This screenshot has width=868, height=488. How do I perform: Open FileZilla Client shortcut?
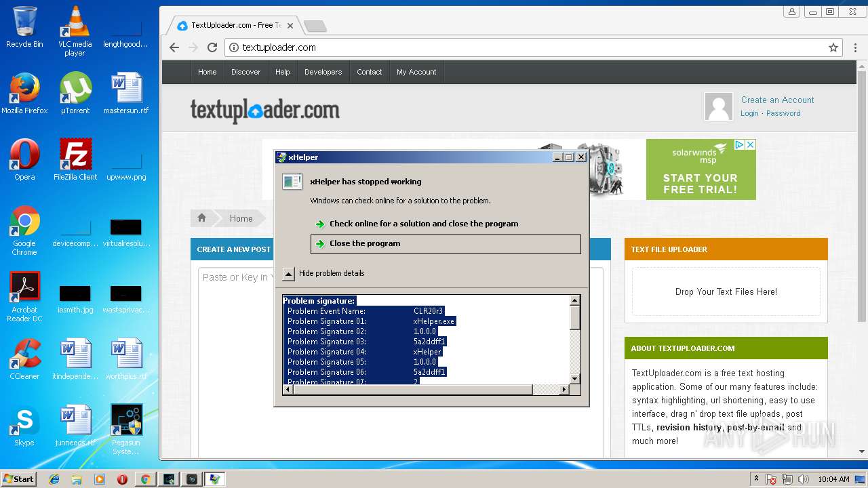coord(75,160)
